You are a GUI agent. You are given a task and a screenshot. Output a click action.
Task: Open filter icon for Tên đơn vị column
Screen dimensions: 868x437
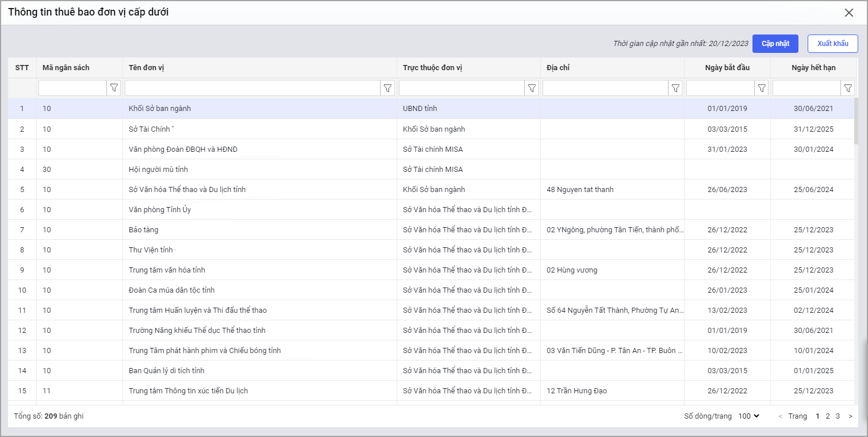point(388,88)
